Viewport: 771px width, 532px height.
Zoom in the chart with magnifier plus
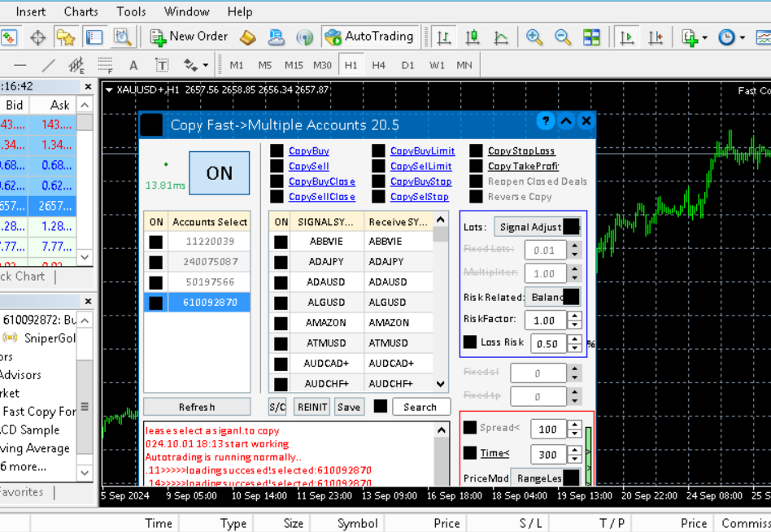pos(534,37)
